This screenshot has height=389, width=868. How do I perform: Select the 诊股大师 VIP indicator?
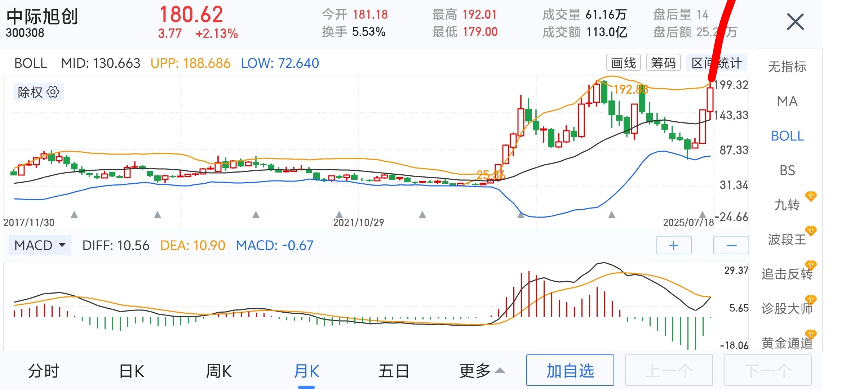[787, 308]
